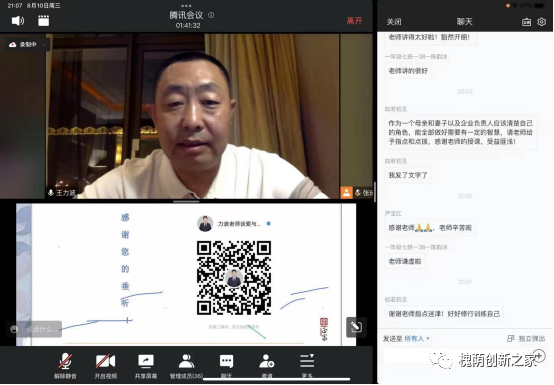
Task: Tap the plus attachment icon in chat input
Action: tap(539, 356)
